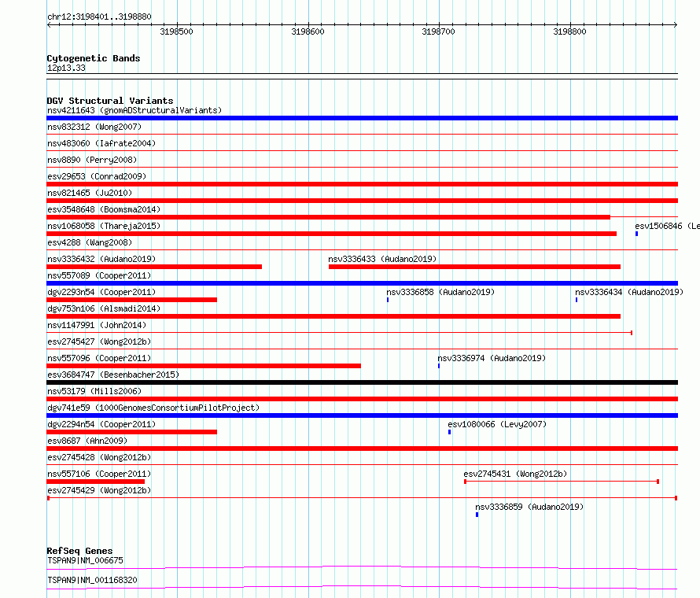Click the blue nsv3336434 insertion marker
The height and width of the screenshot is (598, 700).
click(x=577, y=300)
